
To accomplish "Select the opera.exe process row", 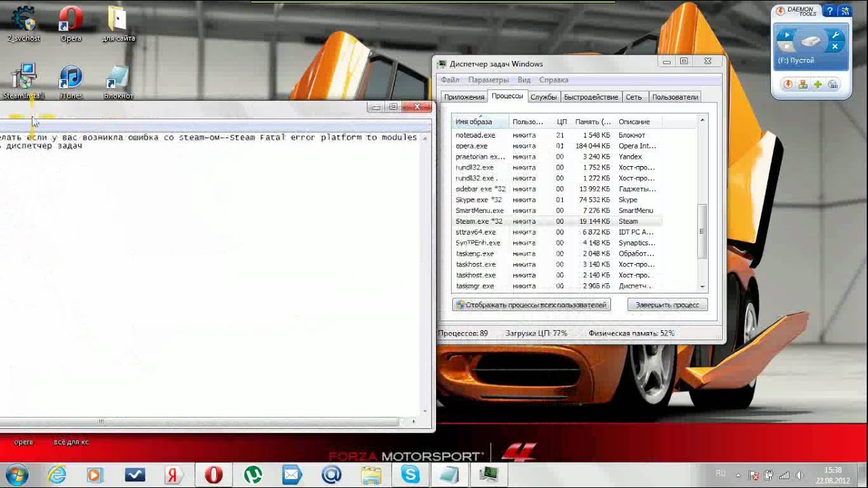I will click(x=557, y=146).
